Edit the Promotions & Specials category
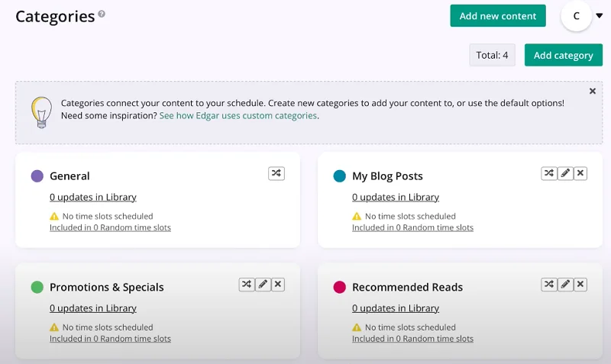The width and height of the screenshot is (611, 364). tap(263, 285)
